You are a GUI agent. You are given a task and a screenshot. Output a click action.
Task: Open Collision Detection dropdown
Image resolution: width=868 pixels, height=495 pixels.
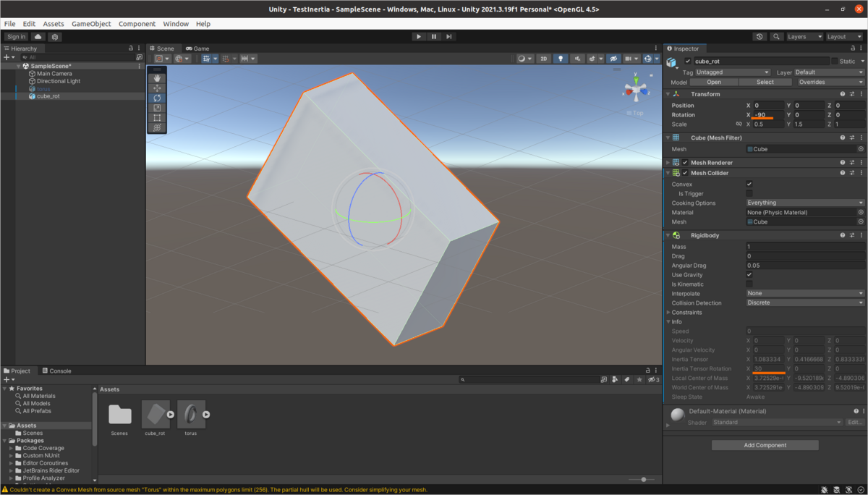coord(805,302)
